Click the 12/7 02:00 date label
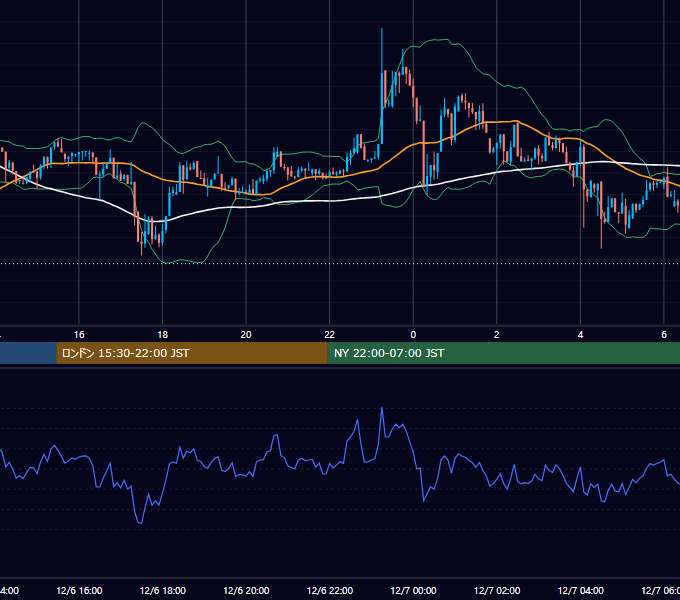The width and height of the screenshot is (680, 600). coord(497,590)
